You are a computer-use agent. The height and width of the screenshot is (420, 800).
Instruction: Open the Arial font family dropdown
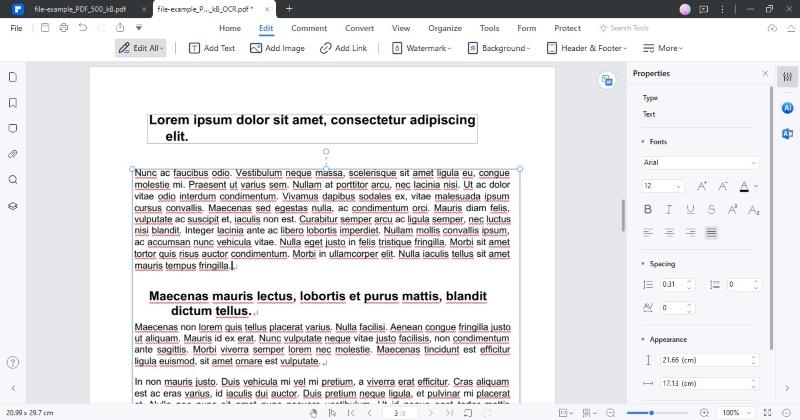tap(700, 162)
